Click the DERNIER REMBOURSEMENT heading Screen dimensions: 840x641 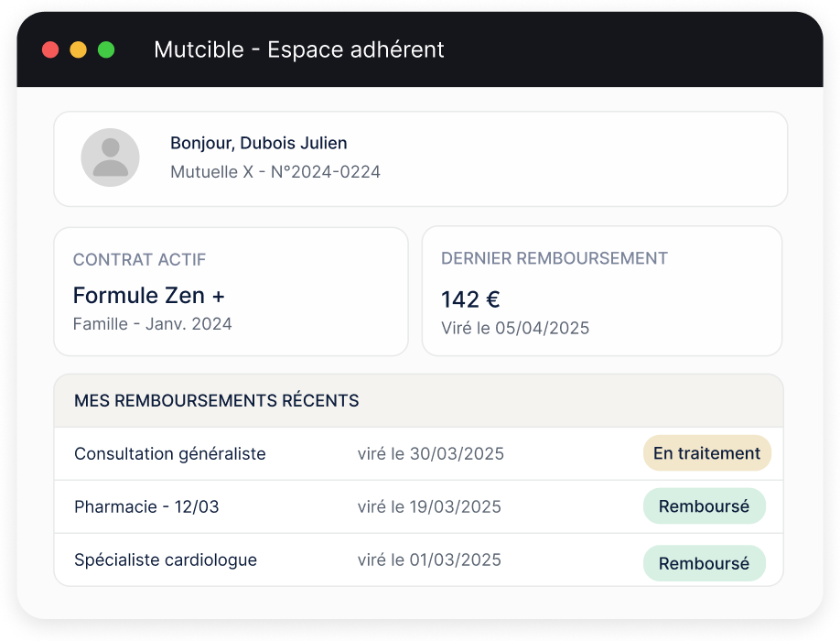(555, 258)
